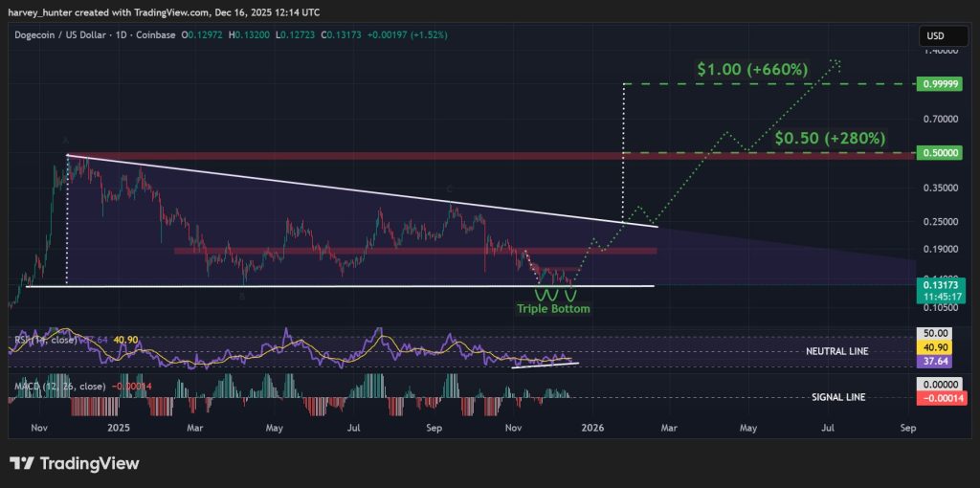Click the 0.99999 target price tag
980x488 pixels.
[937, 84]
